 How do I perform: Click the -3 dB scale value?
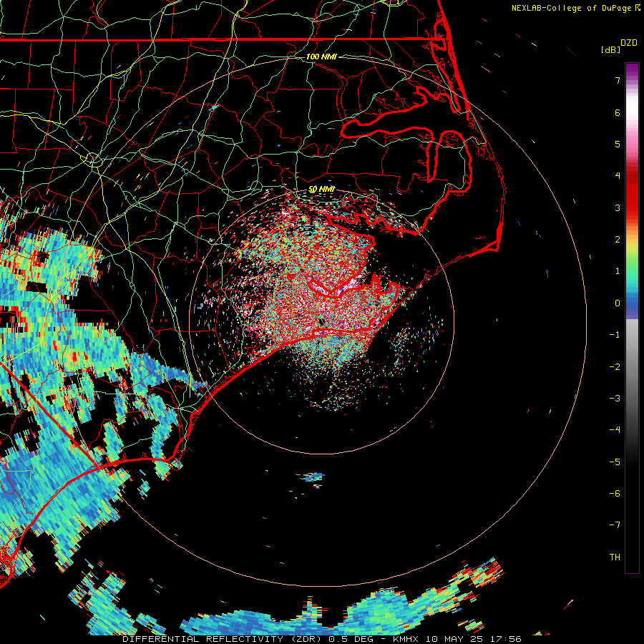click(615, 399)
